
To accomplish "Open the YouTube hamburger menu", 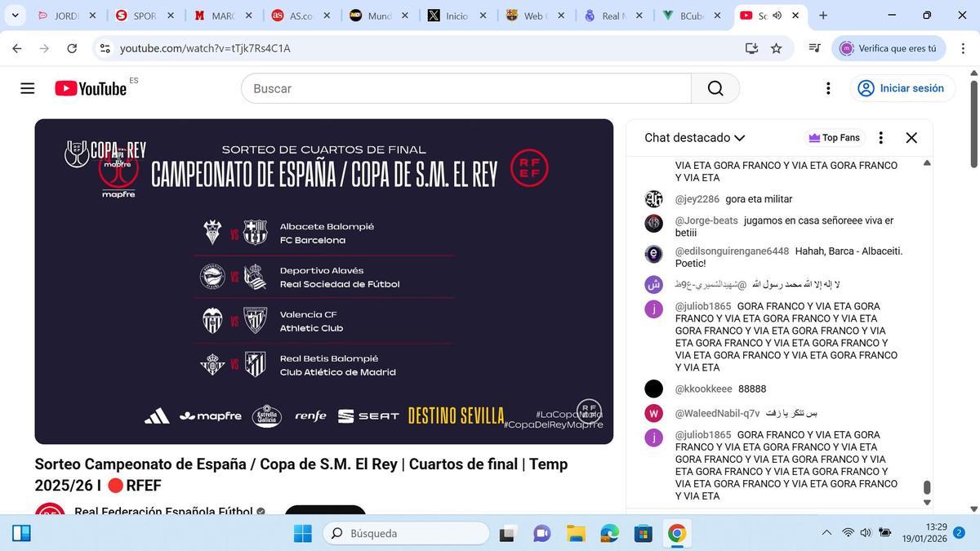I will tap(27, 88).
